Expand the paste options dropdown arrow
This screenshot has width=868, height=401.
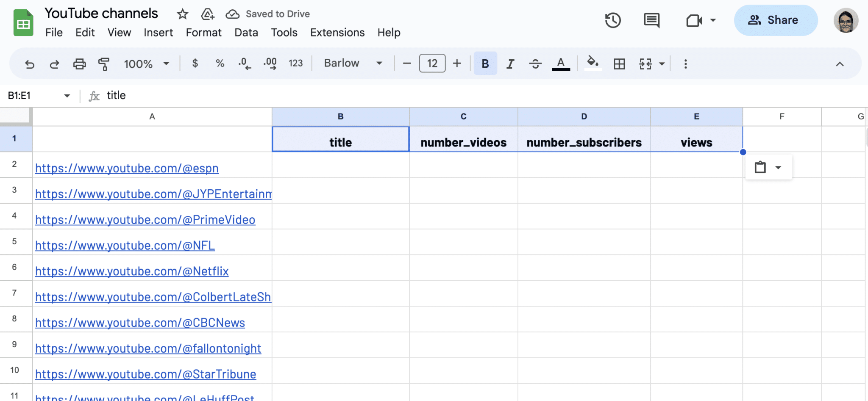coord(779,167)
